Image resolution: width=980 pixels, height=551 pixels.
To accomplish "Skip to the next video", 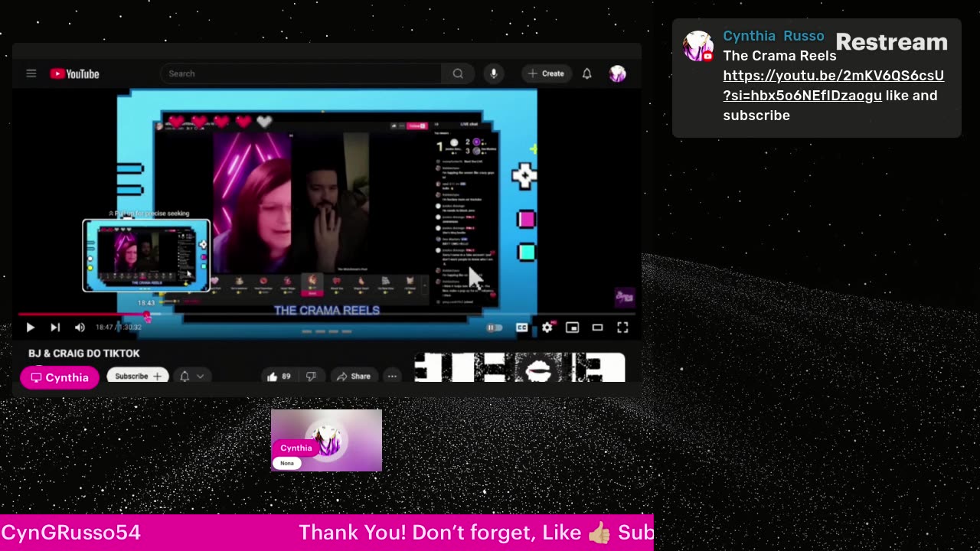I will pos(55,328).
